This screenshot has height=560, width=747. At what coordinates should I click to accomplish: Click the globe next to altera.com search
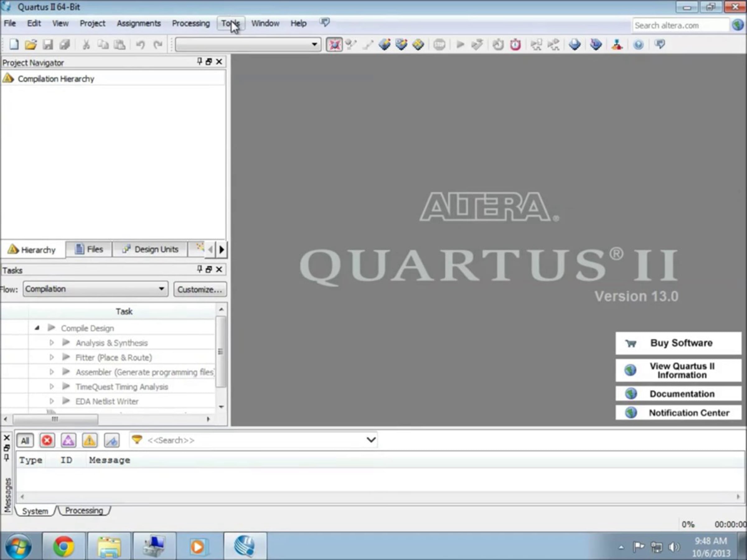click(x=738, y=25)
